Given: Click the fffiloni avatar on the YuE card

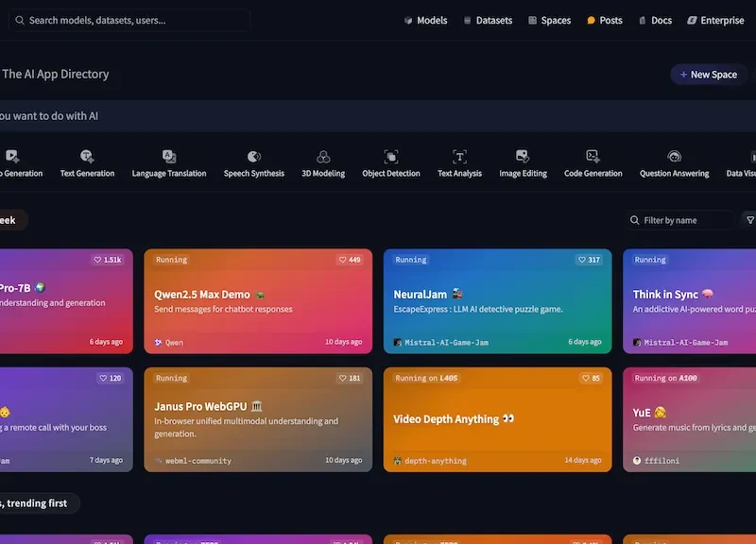Looking at the screenshot, I should pos(637,461).
